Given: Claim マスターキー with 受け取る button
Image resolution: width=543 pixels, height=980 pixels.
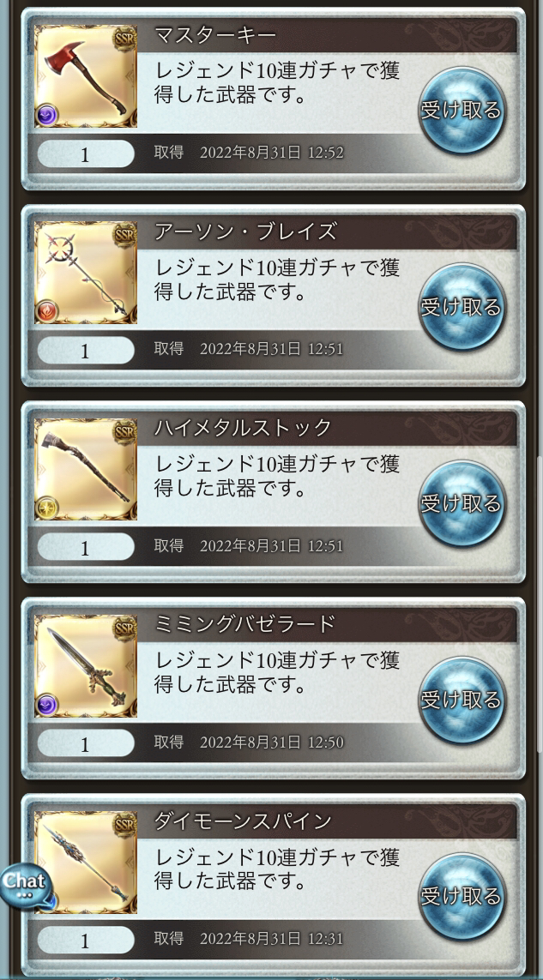Looking at the screenshot, I should point(462,111).
